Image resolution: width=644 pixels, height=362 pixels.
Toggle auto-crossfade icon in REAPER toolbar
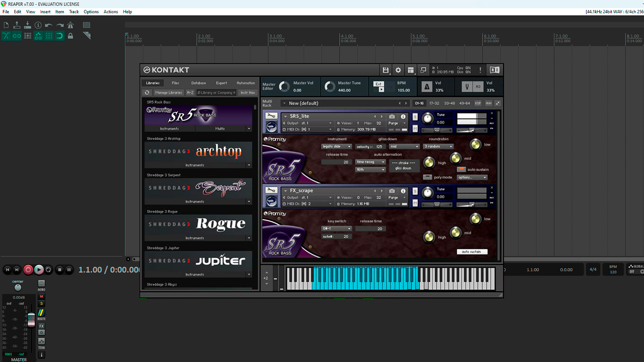tap(6, 36)
